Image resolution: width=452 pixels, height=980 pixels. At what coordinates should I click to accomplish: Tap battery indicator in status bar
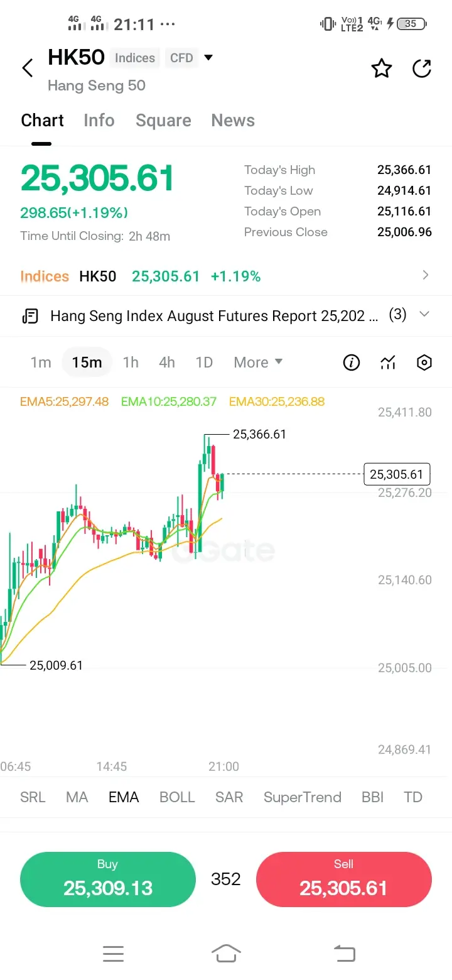point(412,24)
